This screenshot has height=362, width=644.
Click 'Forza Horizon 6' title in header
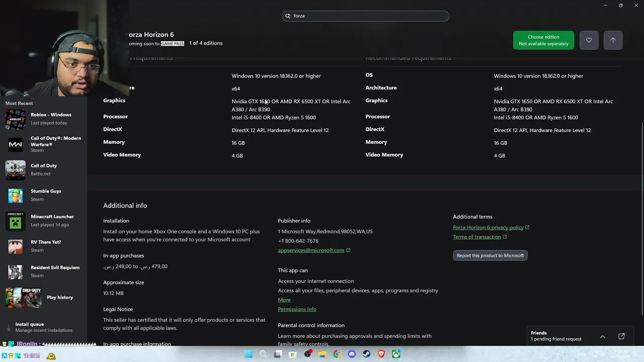tap(151, 35)
